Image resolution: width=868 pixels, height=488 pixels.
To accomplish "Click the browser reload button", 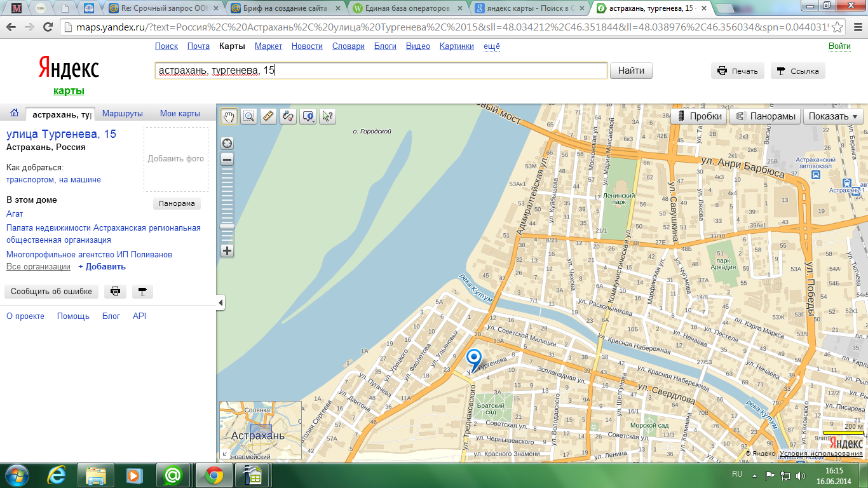I will pos(48,27).
